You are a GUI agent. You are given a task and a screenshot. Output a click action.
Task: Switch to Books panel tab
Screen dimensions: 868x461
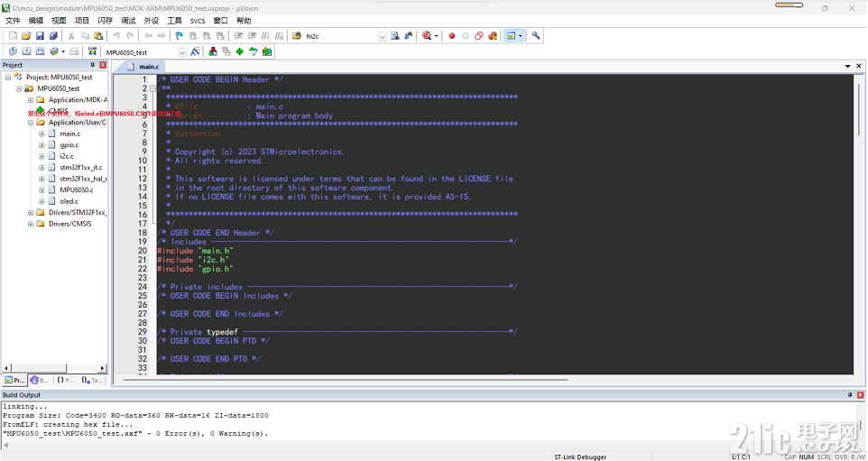click(40, 380)
